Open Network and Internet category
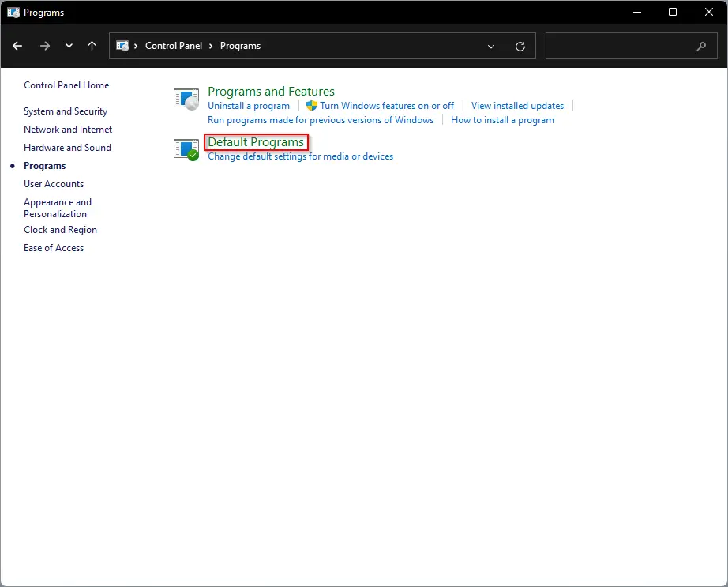Viewport: 728px width, 587px height. click(68, 129)
